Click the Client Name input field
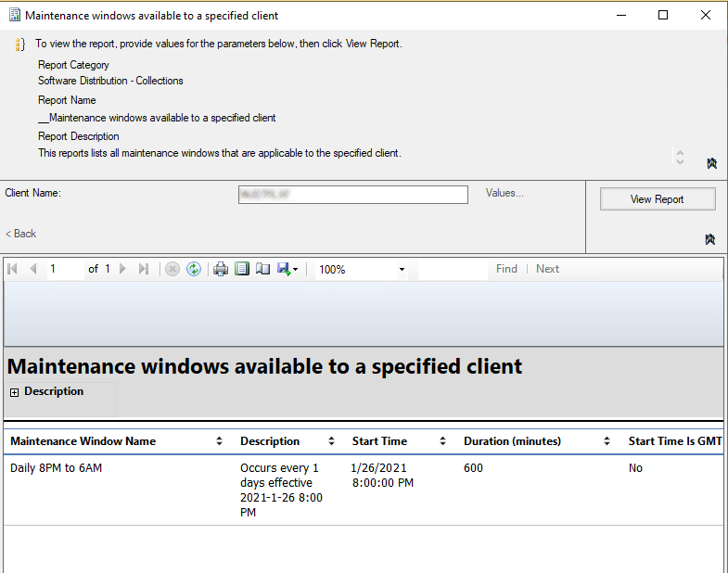This screenshot has width=728, height=573. [x=352, y=195]
